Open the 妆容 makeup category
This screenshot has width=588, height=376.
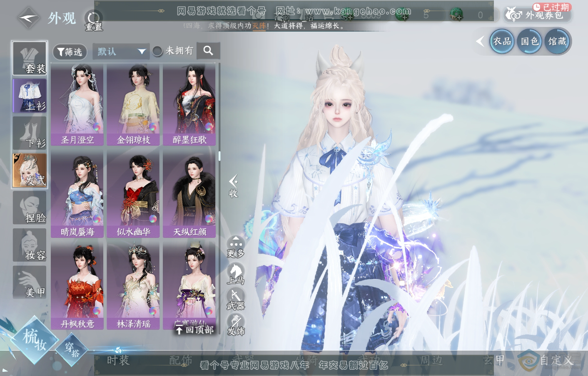30,245
